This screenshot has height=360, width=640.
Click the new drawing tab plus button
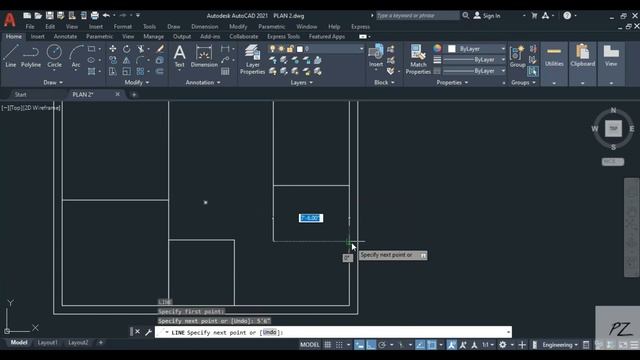point(134,95)
